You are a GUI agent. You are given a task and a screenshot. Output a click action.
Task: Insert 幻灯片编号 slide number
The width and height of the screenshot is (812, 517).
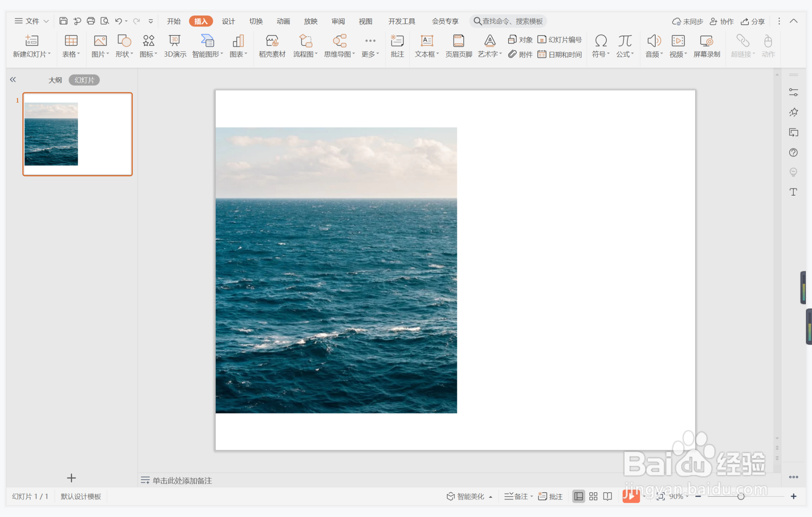pos(560,40)
